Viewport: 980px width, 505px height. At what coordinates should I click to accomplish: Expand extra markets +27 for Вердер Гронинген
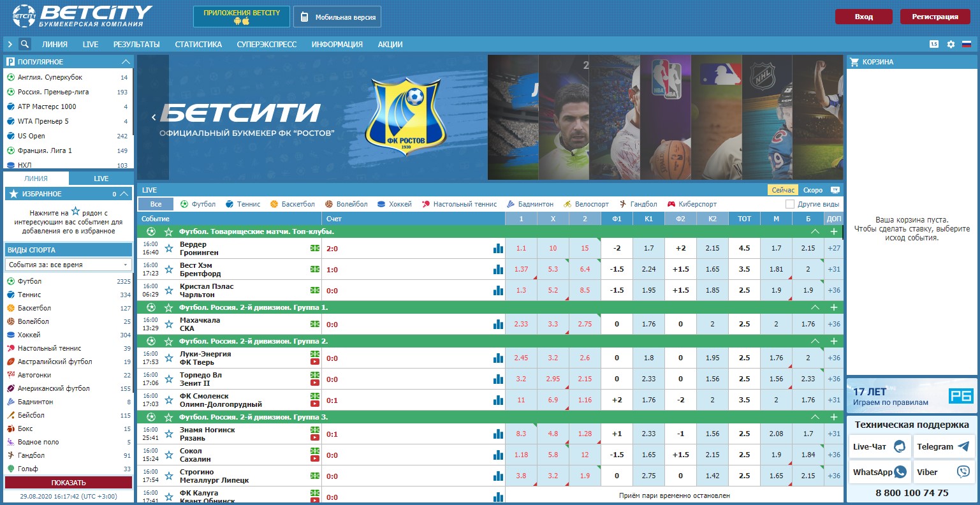pyautogui.click(x=834, y=248)
